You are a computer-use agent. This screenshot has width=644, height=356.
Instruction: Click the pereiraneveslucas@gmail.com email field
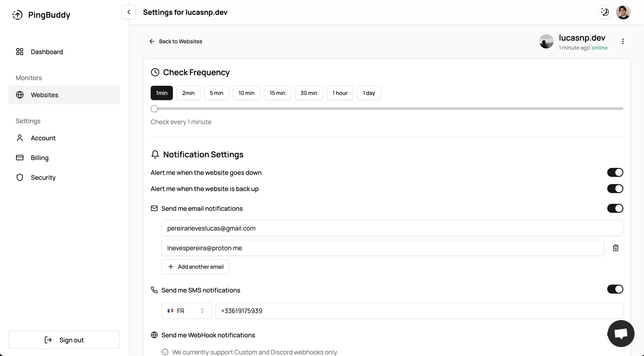(392, 228)
